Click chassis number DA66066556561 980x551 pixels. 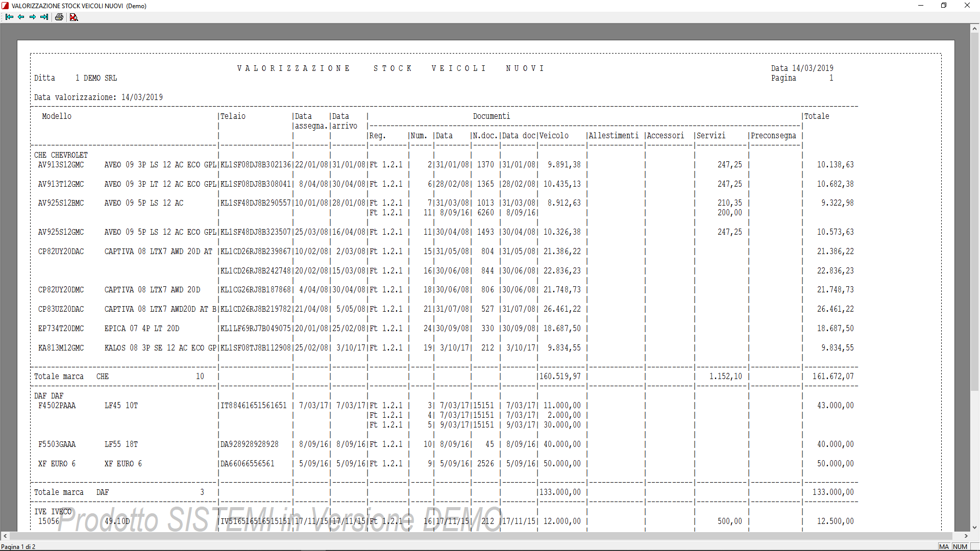click(248, 464)
